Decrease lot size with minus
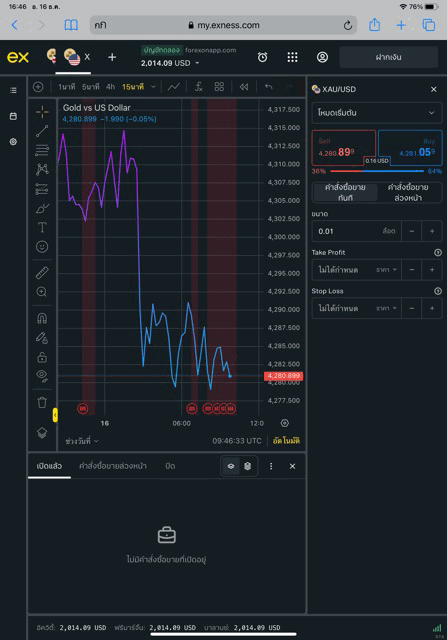Image resolution: width=447 pixels, height=640 pixels. tap(411, 231)
